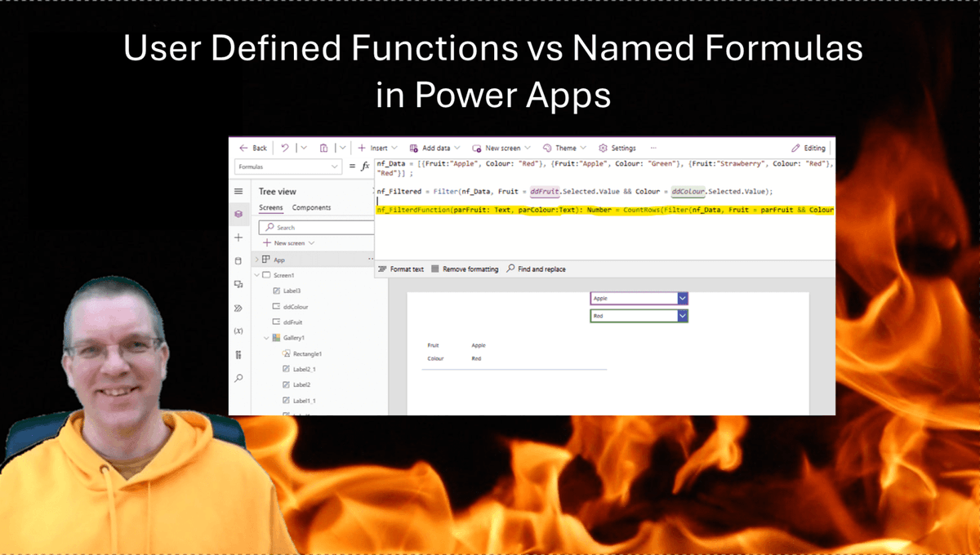Switch to the Components tab
The width and height of the screenshot is (980, 555).
(x=311, y=206)
